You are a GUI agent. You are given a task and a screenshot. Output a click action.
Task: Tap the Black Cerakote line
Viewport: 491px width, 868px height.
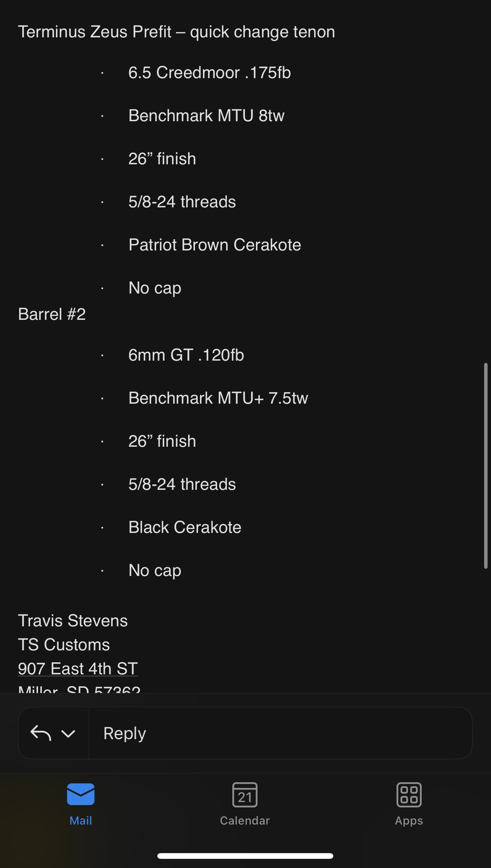coord(185,527)
